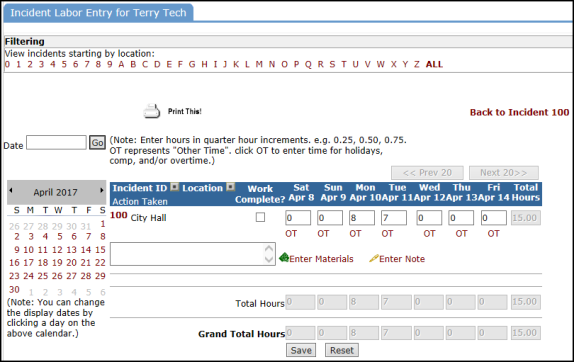Click the Fri Apr 14 hours field
The width and height of the screenshot is (574, 362).
click(494, 218)
